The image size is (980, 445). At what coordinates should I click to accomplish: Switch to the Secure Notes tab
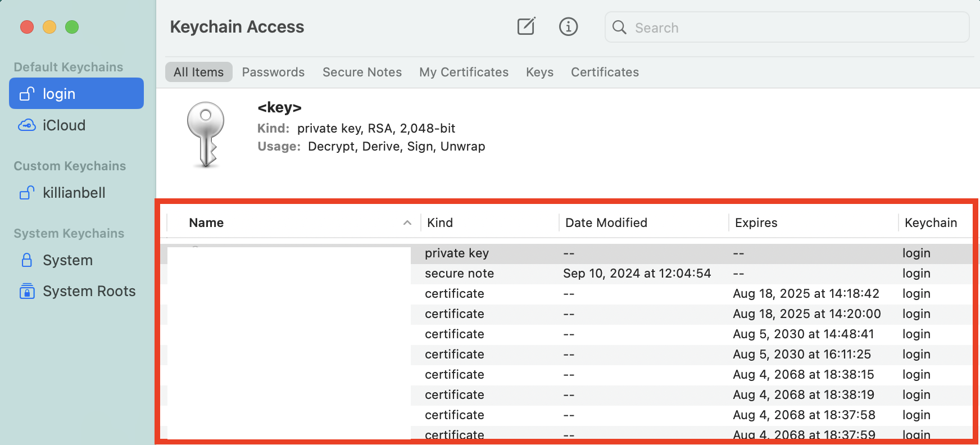pyautogui.click(x=362, y=72)
